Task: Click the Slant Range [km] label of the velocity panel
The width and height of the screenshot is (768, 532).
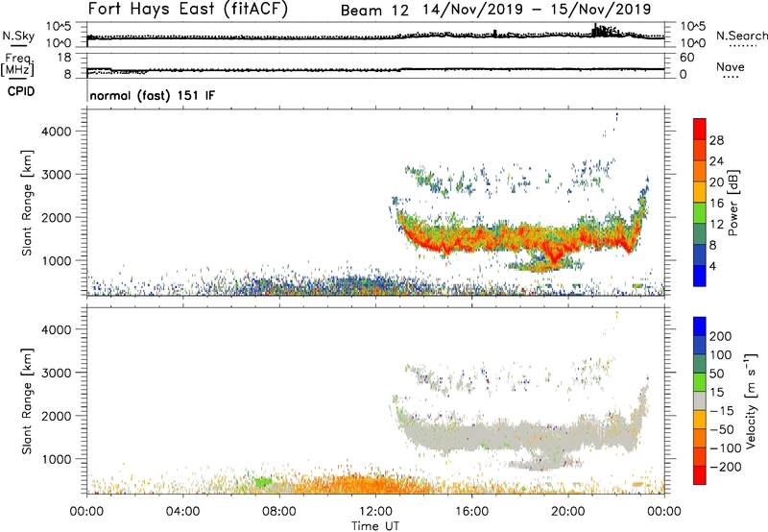Action: 27,401
